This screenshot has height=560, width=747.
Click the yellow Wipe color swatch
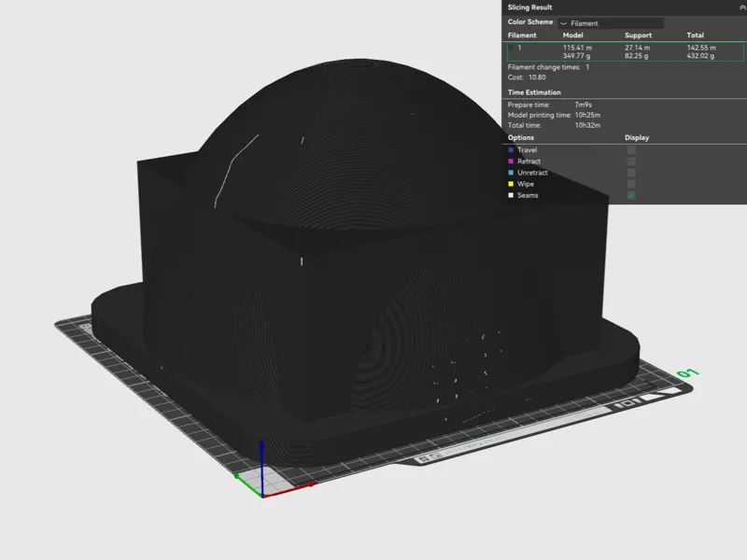[x=511, y=184]
